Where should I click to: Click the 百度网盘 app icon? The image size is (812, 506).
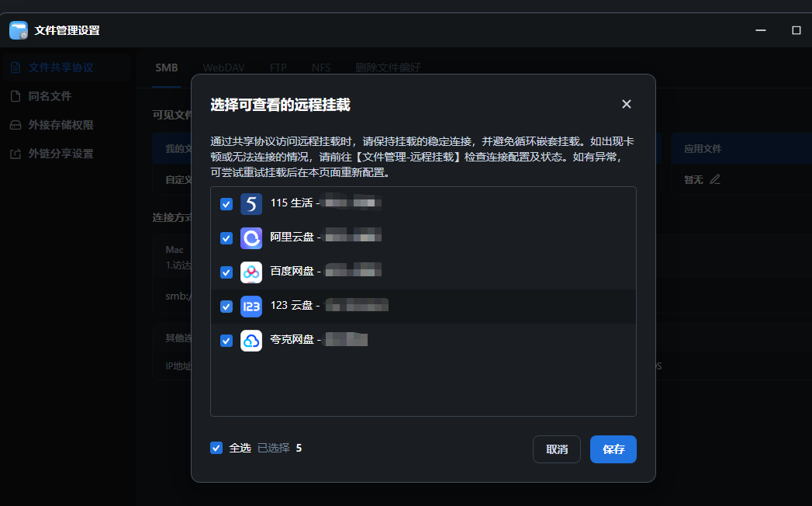click(251, 272)
